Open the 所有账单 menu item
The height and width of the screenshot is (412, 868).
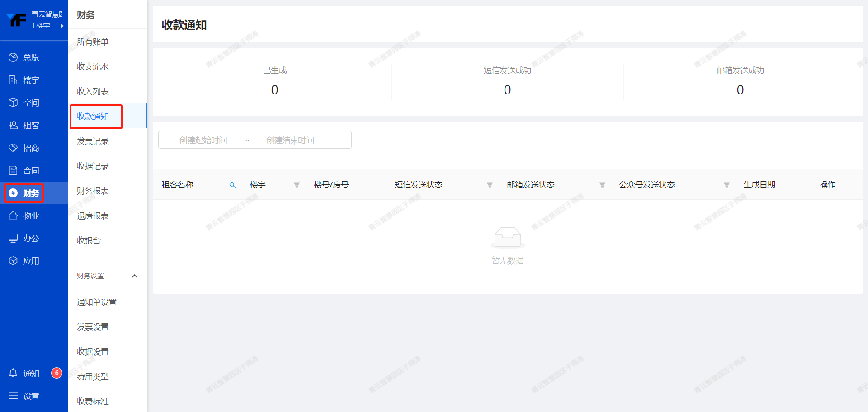(93, 42)
